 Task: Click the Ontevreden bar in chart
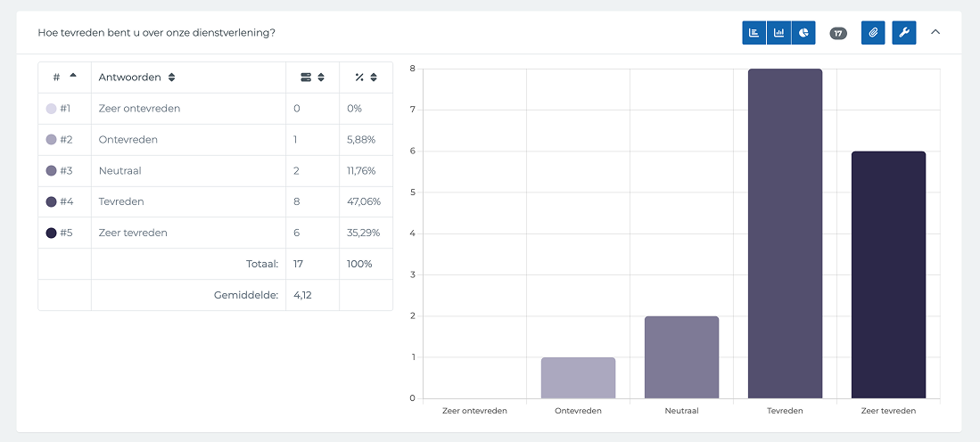[x=578, y=377]
